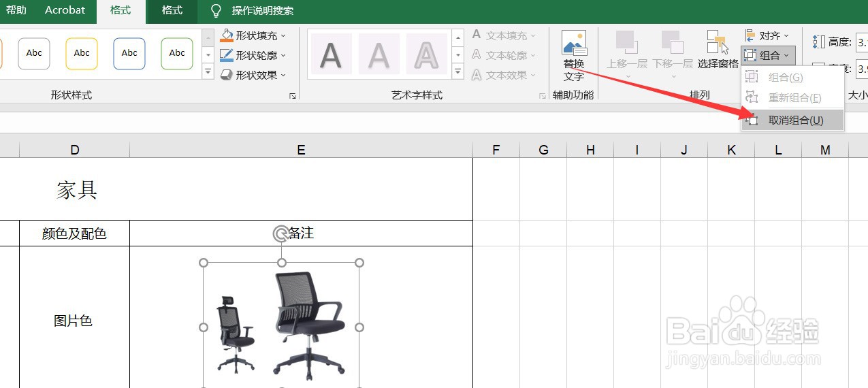Click the 文本轮廓 A icon
Viewport: 868px width, 388px height.
(x=477, y=54)
